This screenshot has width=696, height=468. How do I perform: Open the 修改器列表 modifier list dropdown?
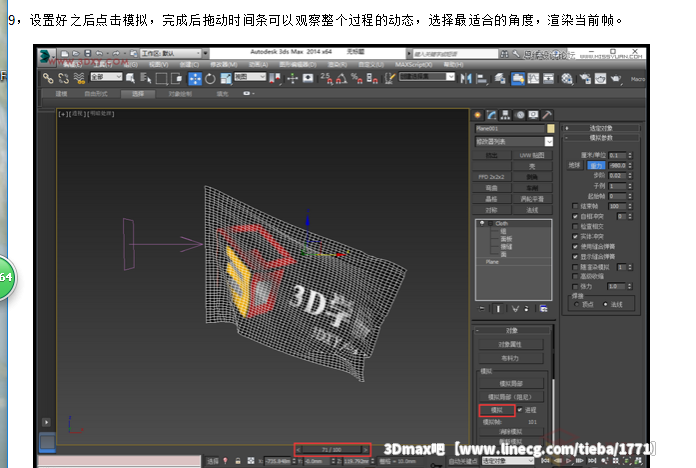514,141
